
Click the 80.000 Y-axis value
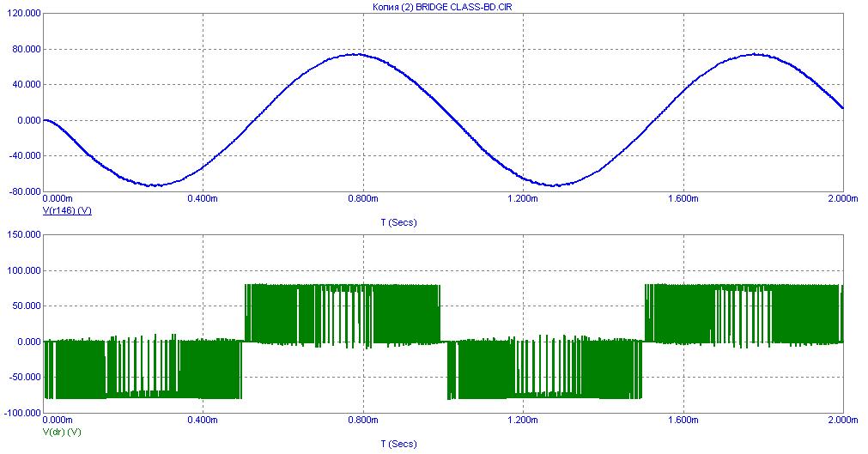click(x=26, y=49)
